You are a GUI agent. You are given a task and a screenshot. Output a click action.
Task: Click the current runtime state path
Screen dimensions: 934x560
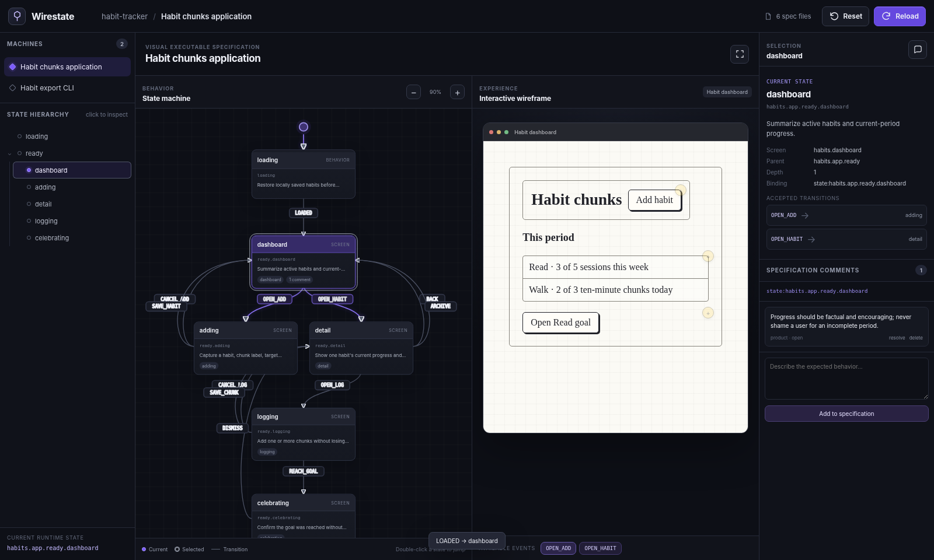tap(53, 548)
